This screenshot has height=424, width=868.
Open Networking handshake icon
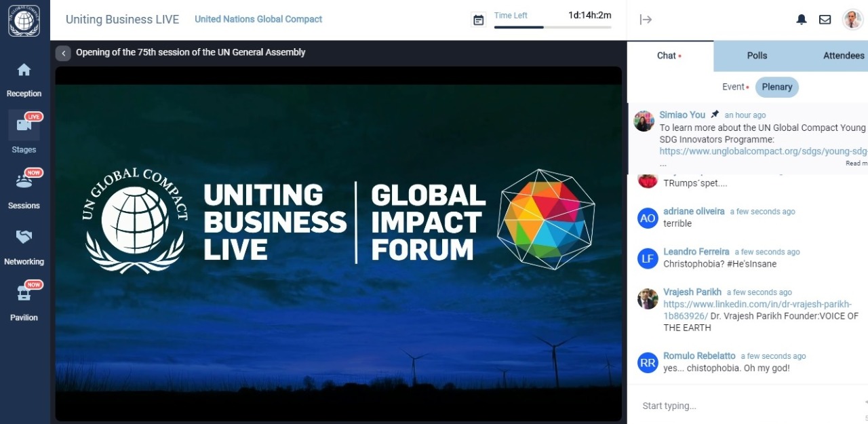click(x=24, y=237)
